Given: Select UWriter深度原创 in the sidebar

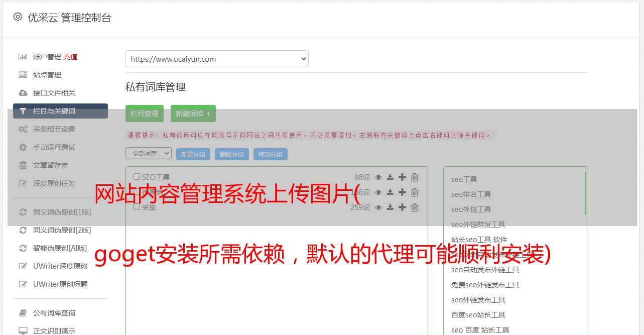Looking at the screenshot, I should [60, 266].
